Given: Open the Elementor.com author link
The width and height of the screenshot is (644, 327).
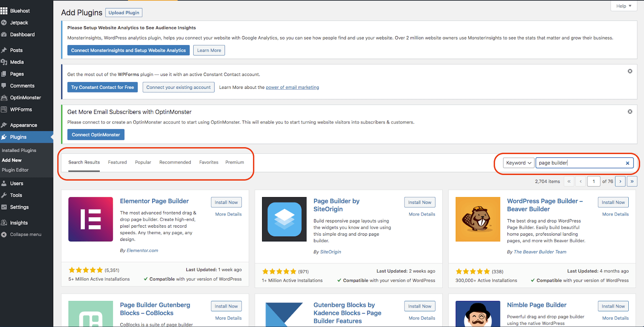Looking at the screenshot, I should [x=142, y=251].
